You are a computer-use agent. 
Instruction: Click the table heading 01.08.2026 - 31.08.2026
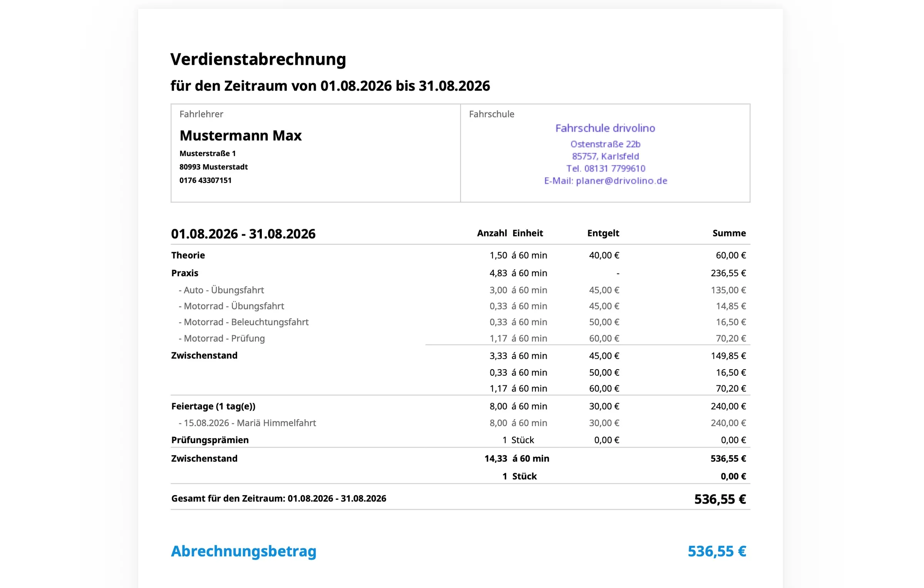[x=243, y=234]
